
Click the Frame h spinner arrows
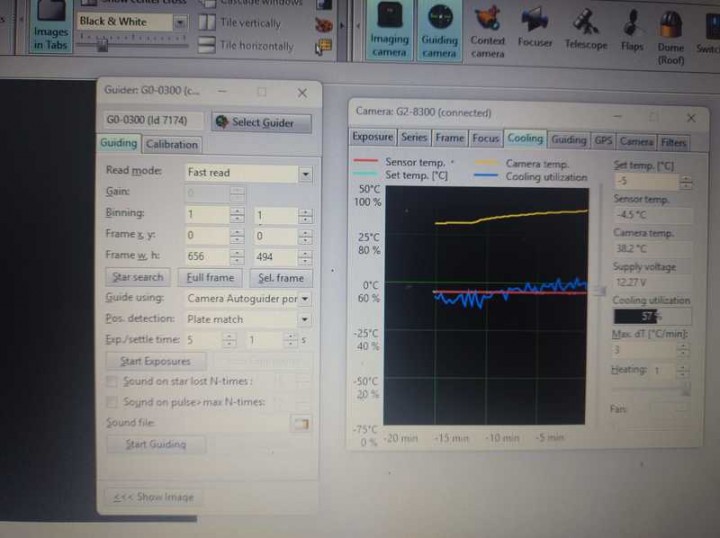point(305,258)
